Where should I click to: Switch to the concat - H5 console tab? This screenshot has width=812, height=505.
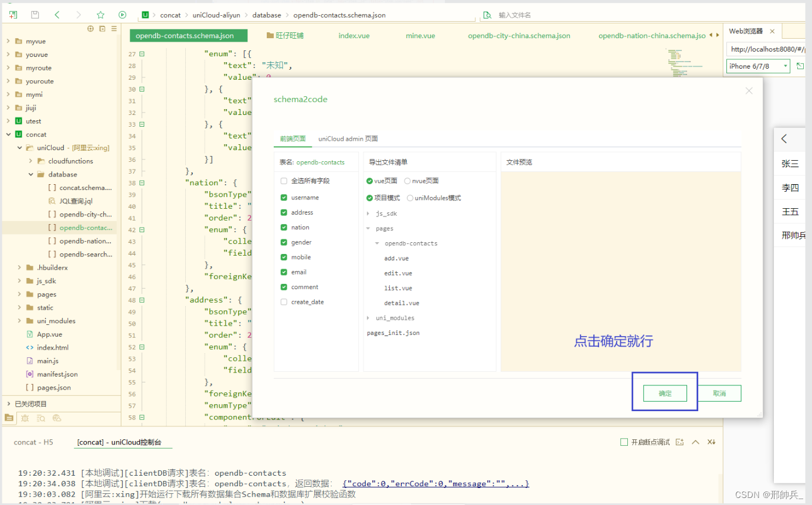[x=33, y=442]
